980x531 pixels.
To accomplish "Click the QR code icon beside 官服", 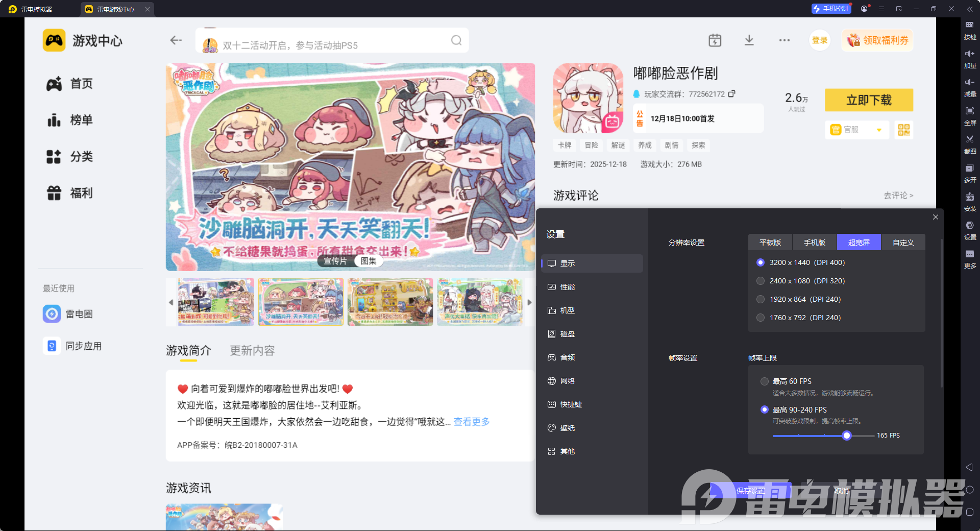I will tap(903, 130).
